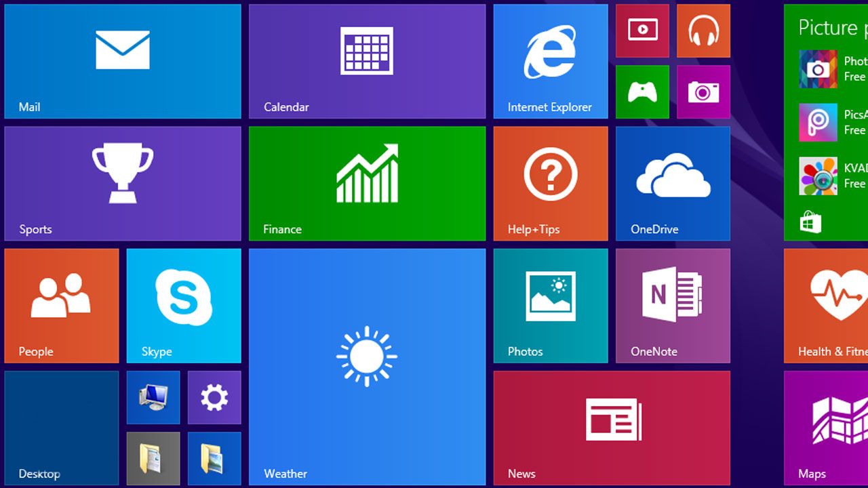Open the Help+Tips tile
Image resolution: width=868 pixels, height=488 pixels.
coord(551,184)
